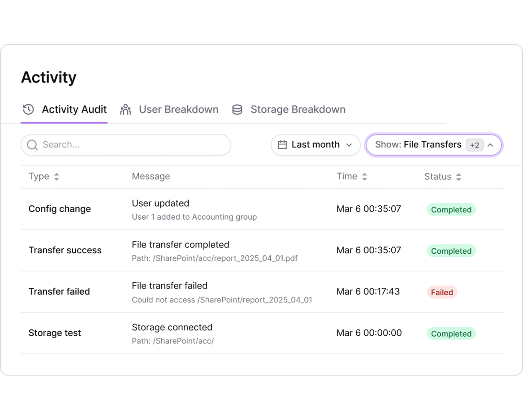The width and height of the screenshot is (523, 420).
Task: Switch to the User Breakdown tab
Action: (x=178, y=109)
